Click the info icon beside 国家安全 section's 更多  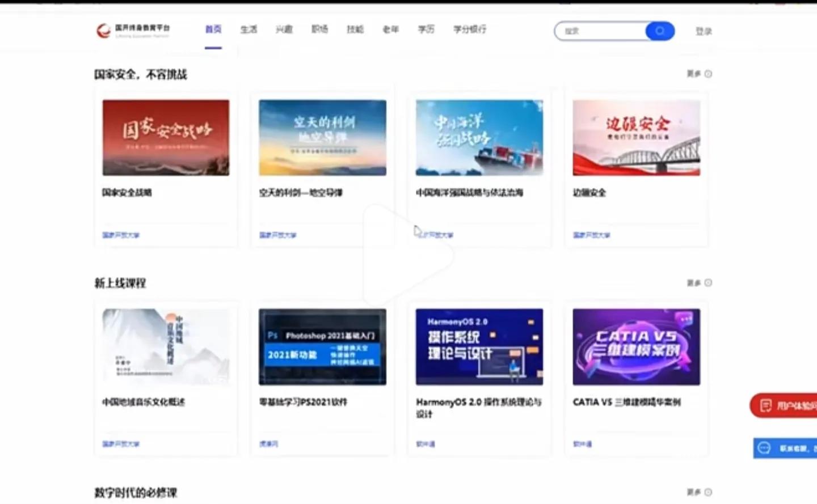click(708, 74)
